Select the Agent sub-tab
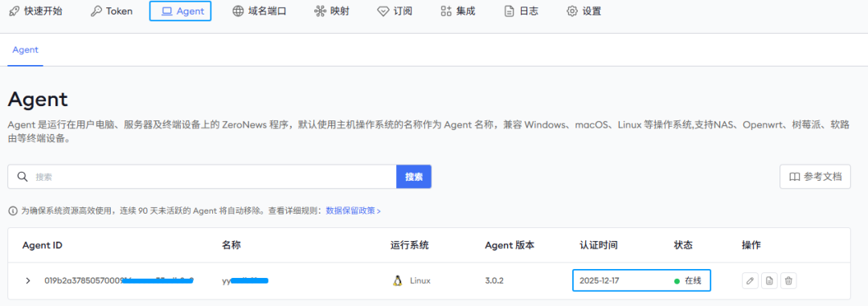Viewport: 868px width, 306px height. coord(26,50)
